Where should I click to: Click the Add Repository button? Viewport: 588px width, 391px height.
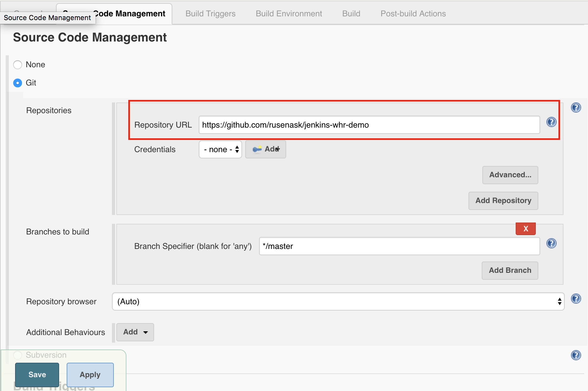point(503,201)
